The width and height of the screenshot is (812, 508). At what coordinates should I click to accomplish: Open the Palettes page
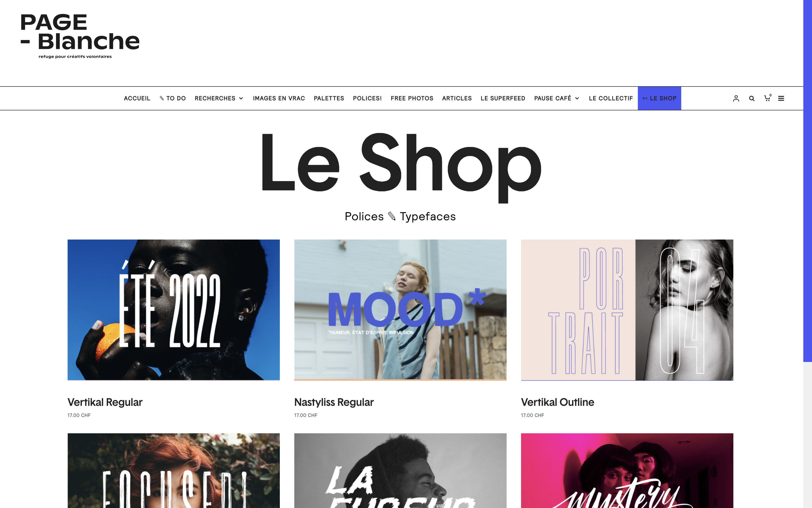(329, 98)
